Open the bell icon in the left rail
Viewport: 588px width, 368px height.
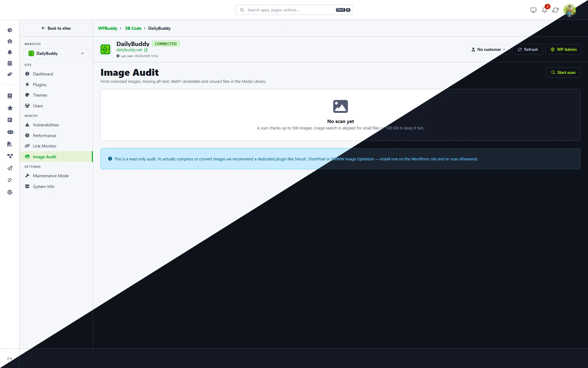click(10, 52)
